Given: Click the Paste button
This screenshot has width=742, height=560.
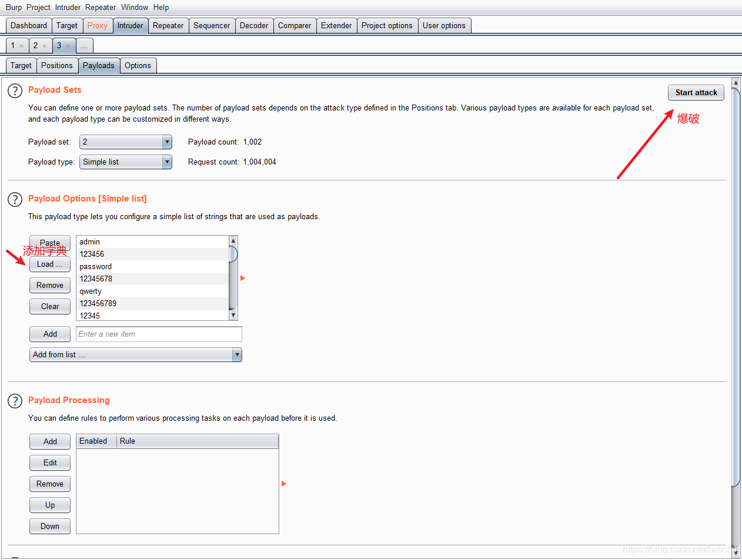Looking at the screenshot, I should tap(50, 243).
